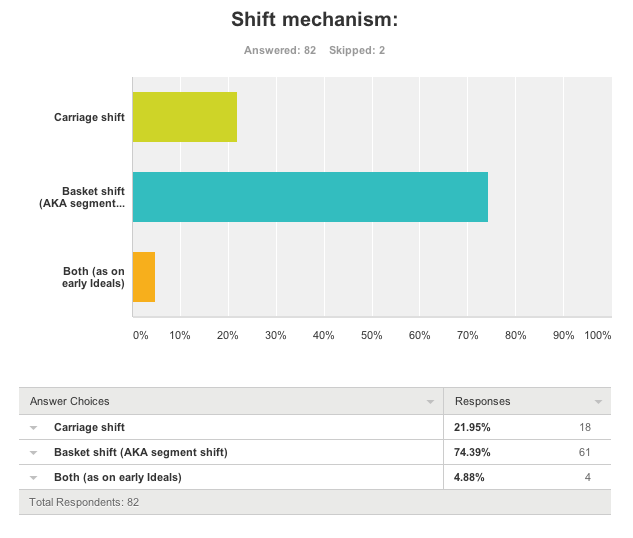Viewport: 633px width, 538px height.
Task: Open the Responses column sort dropdown
Action: 599,402
